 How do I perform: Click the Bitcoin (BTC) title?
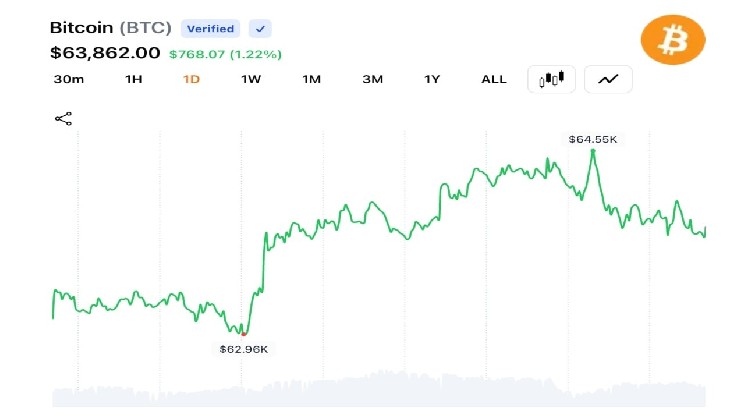(x=110, y=28)
